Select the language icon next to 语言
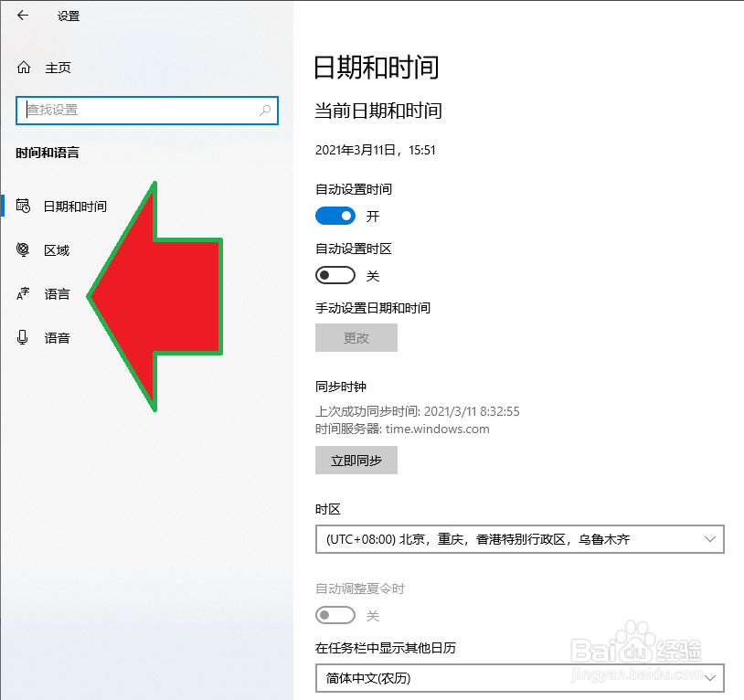The height and width of the screenshot is (700, 744). (x=23, y=293)
